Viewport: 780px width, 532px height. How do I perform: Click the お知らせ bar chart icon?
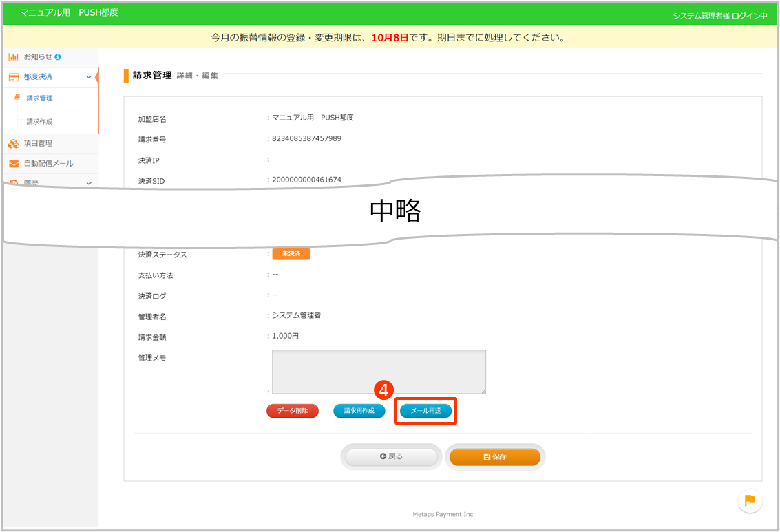[x=14, y=56]
